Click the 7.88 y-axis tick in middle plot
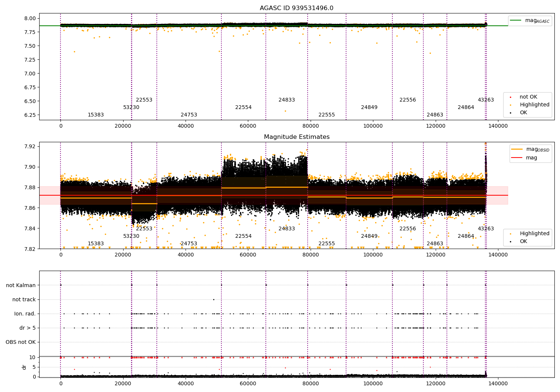 30,187
